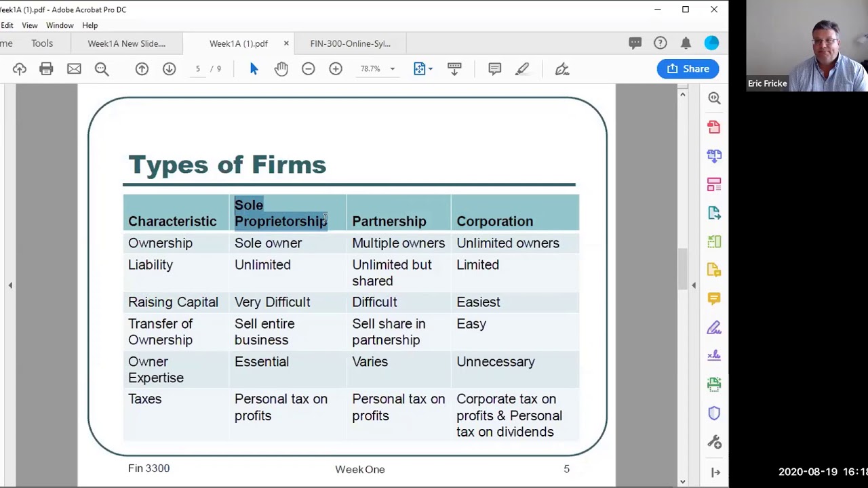This screenshot has width=868, height=488.
Task: Click the 'Very Difficult' table cell
Action: (273, 302)
